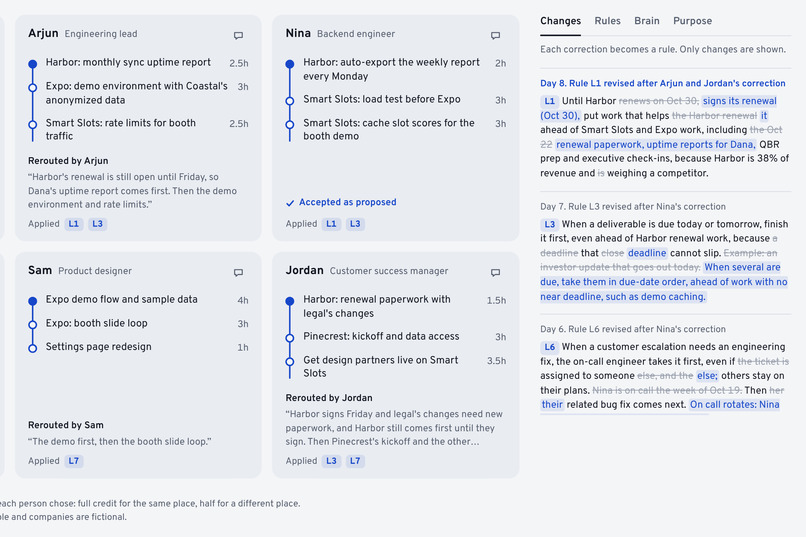Switch to the Purpose tab
Viewport: 806px width, 537px height.
(x=692, y=21)
